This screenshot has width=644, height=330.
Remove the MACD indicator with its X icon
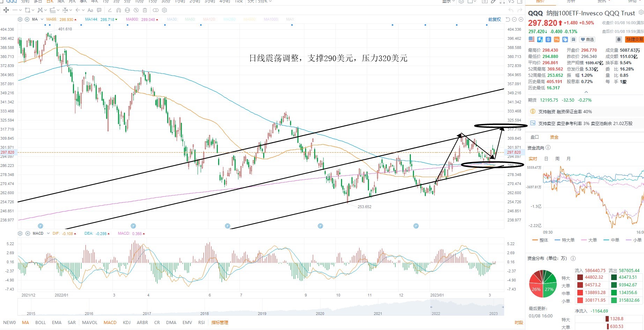tap(27, 233)
